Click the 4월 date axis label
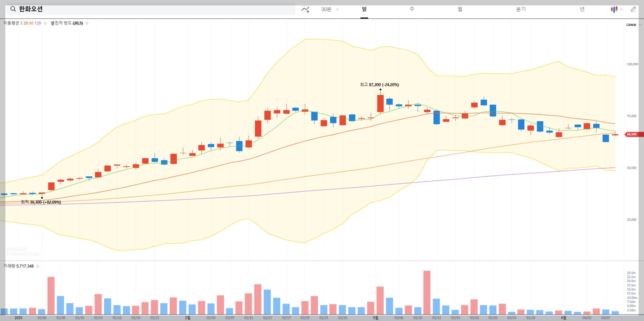 click(564, 318)
